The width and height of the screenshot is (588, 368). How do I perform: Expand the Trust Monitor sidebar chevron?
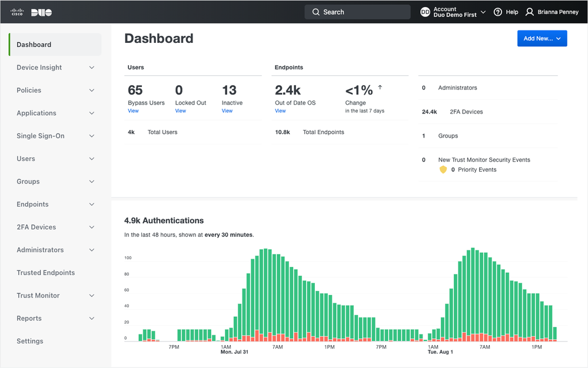tap(92, 296)
